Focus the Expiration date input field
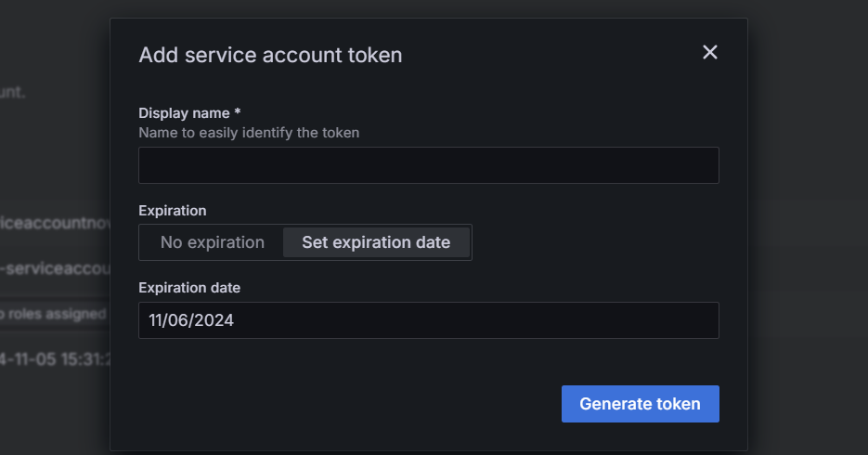Screen dimensions: 868x455 coord(428,320)
